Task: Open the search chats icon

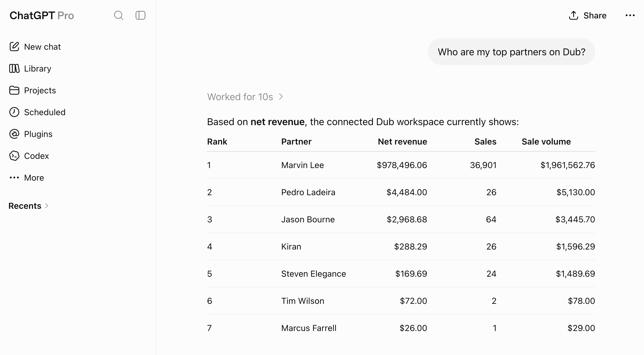Action: pyautogui.click(x=118, y=16)
